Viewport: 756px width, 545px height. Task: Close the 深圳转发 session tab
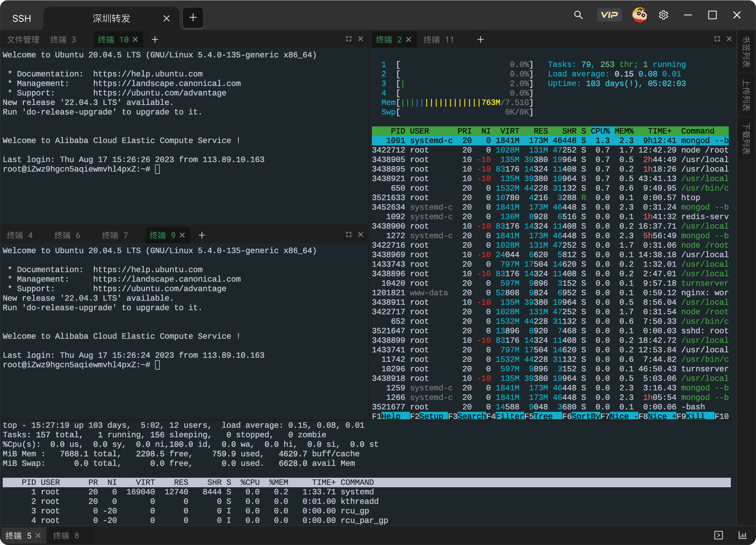(167, 18)
